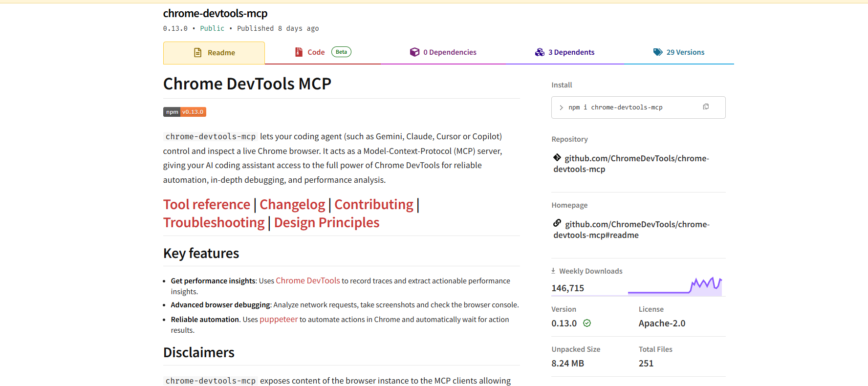Viewport: 868px width, 386px height.
Task: Click the 8.24 MB unpacked size value
Action: point(568,364)
